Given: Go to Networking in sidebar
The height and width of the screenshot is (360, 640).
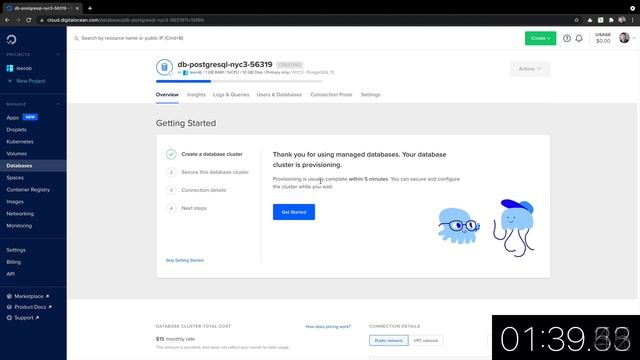Looking at the screenshot, I should pos(20,213).
